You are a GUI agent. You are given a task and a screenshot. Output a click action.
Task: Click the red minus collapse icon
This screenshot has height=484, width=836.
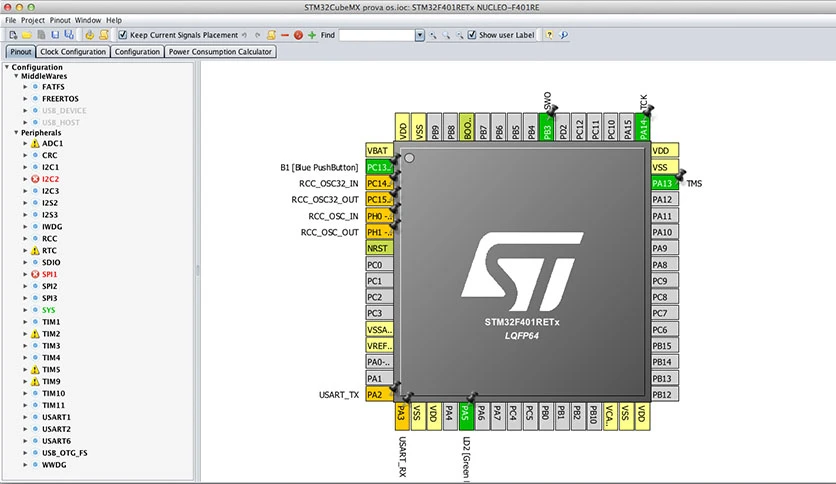tap(285, 35)
